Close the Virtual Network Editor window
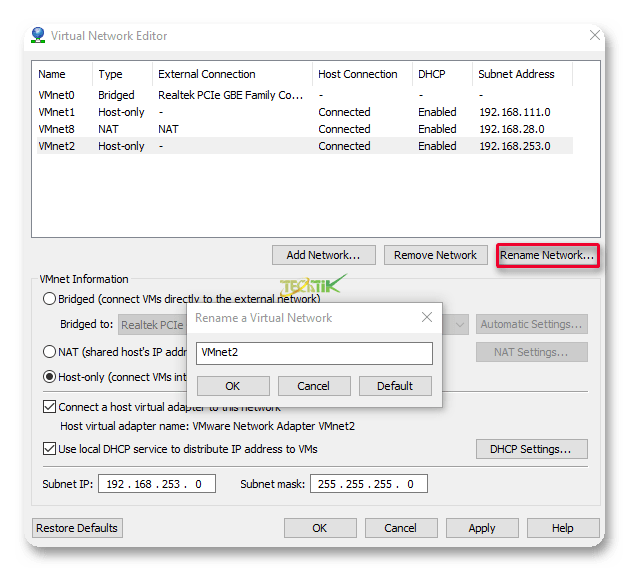Image resolution: width=629 pixels, height=571 pixels. [x=595, y=35]
